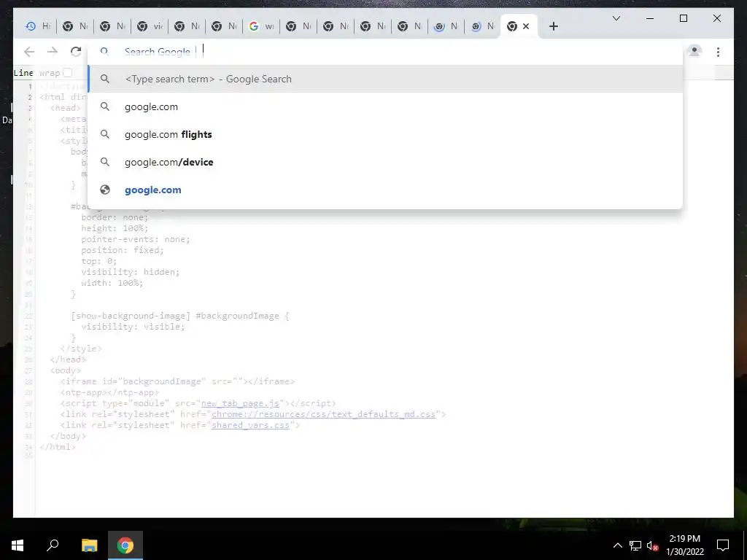Screen dimensions: 747x560
Task: Open Chrome's three-dot menu
Action: (x=718, y=52)
